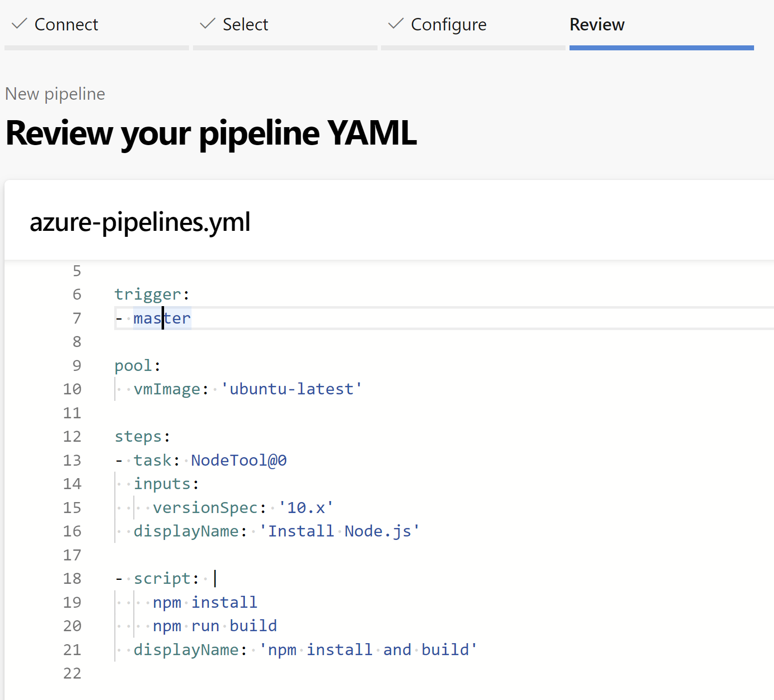Image resolution: width=774 pixels, height=700 pixels.
Task: Click the Connect step checkmark icon
Action: point(19,23)
